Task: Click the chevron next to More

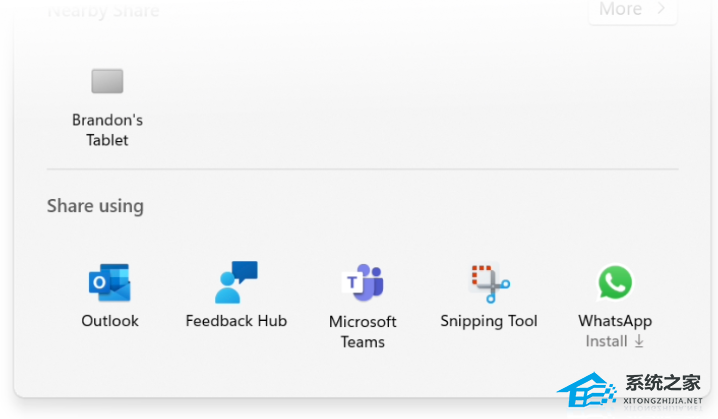Action: tap(661, 10)
